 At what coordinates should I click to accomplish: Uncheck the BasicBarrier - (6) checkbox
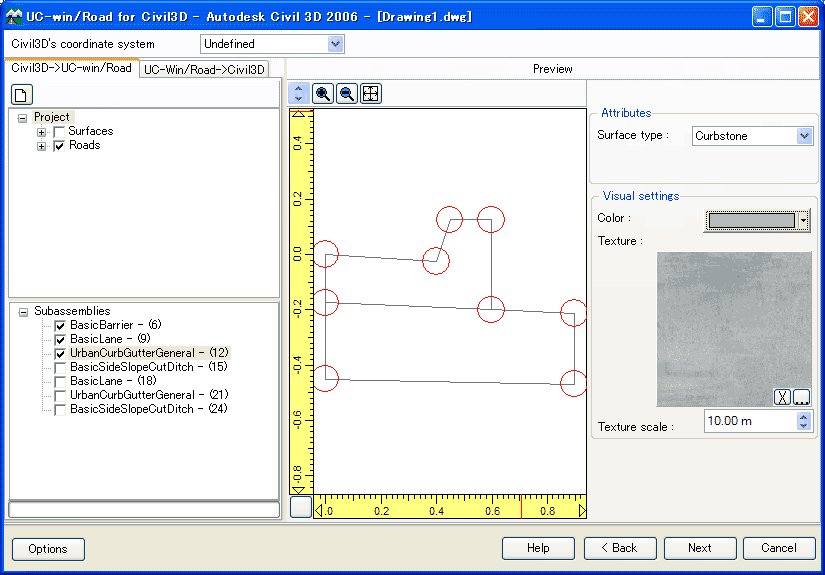click(61, 326)
